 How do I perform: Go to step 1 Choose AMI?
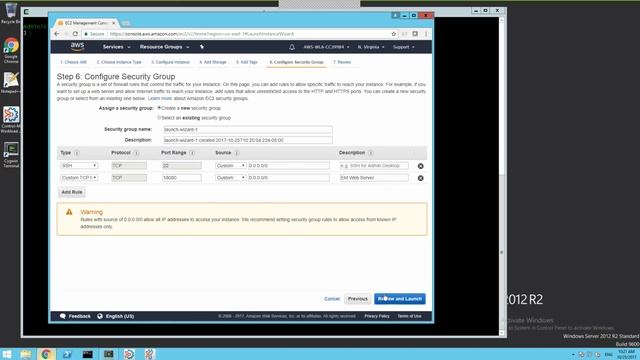(x=73, y=62)
